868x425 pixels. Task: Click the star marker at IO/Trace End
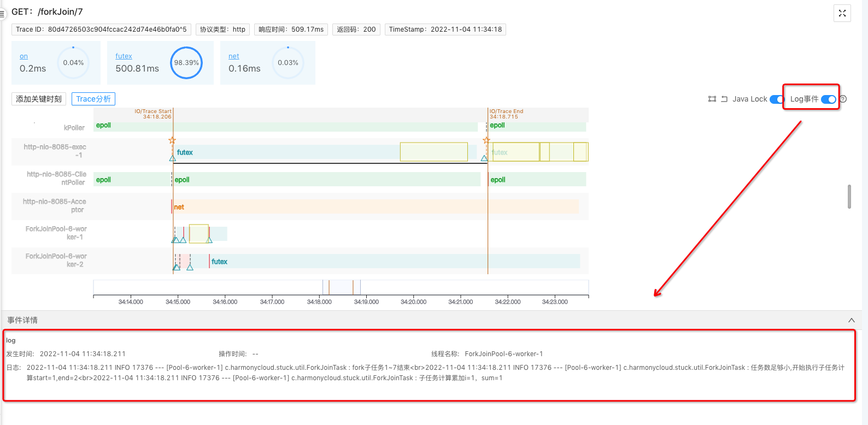click(486, 140)
